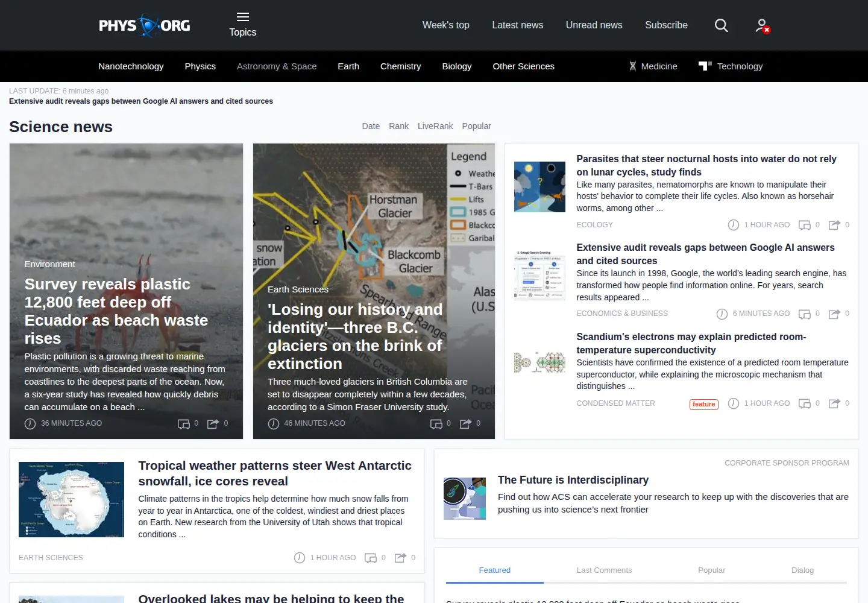Click clock icon on Scandium article
Image resolution: width=868 pixels, height=603 pixels.
734,403
